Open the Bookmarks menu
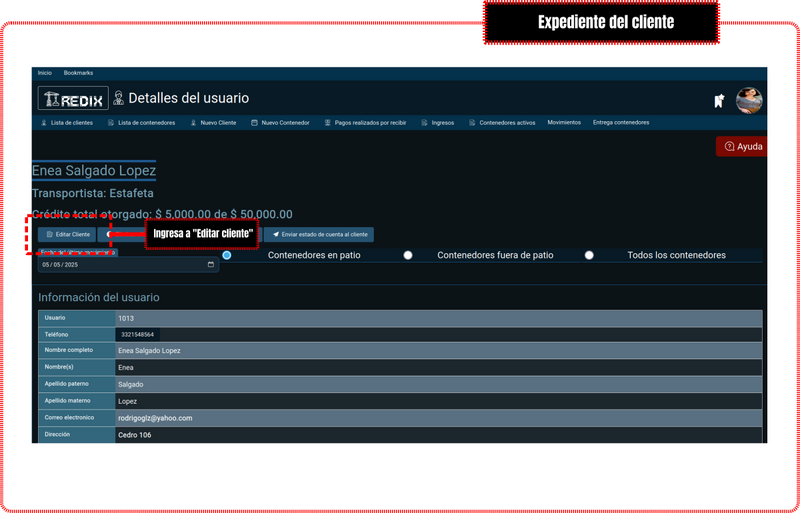The image size is (800, 513). coord(78,73)
